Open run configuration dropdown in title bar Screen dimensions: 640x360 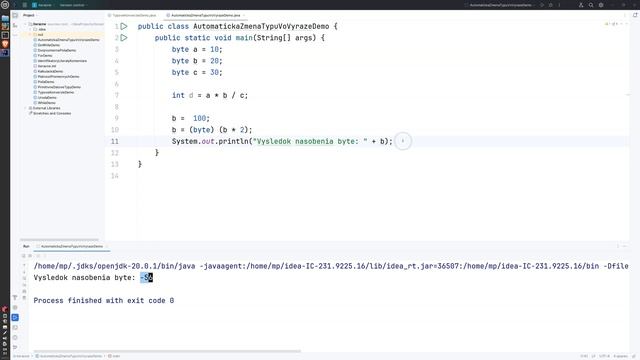501,5
